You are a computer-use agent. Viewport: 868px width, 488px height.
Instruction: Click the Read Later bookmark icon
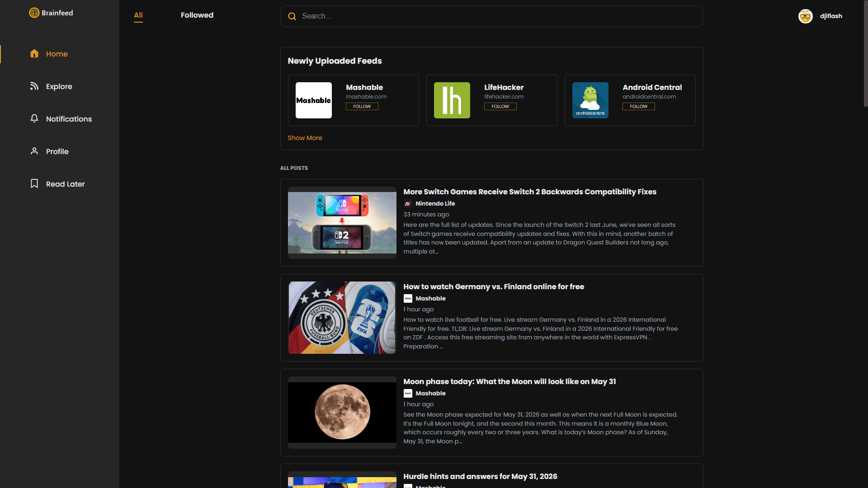click(34, 183)
